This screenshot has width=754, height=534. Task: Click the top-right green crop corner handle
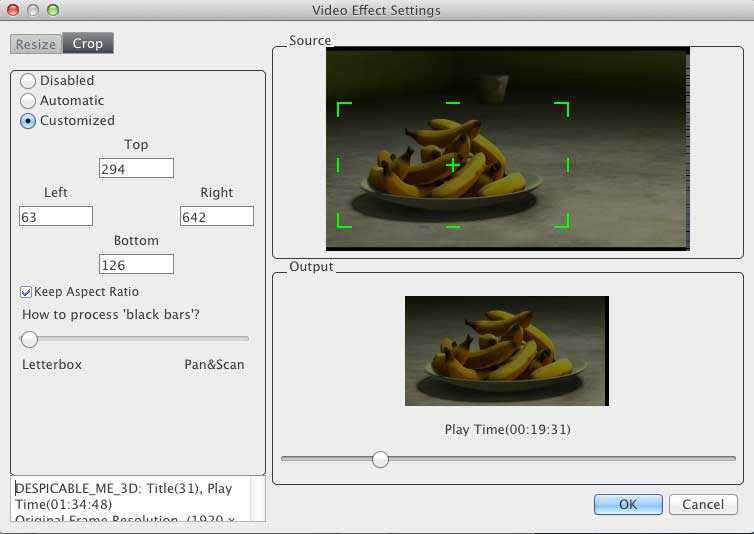tap(562, 109)
